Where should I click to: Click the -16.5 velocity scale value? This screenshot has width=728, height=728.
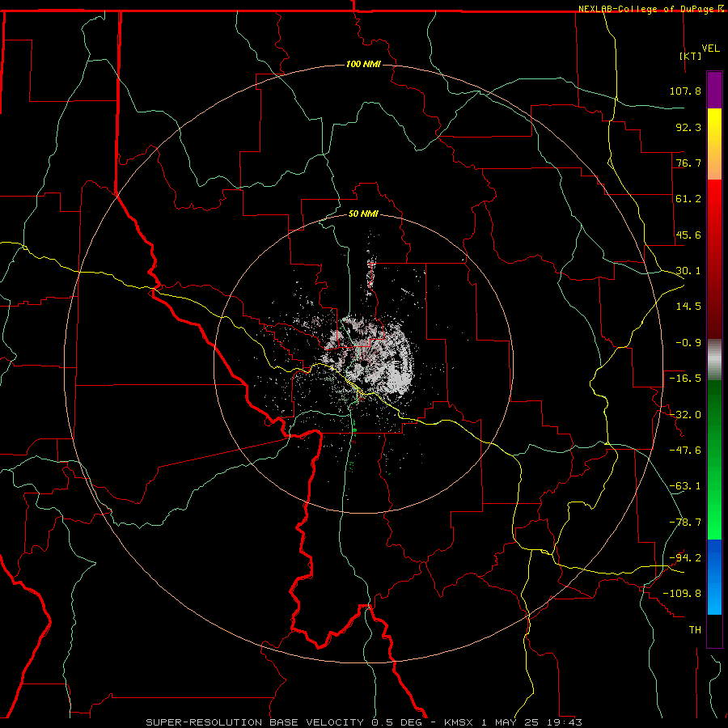point(685,379)
